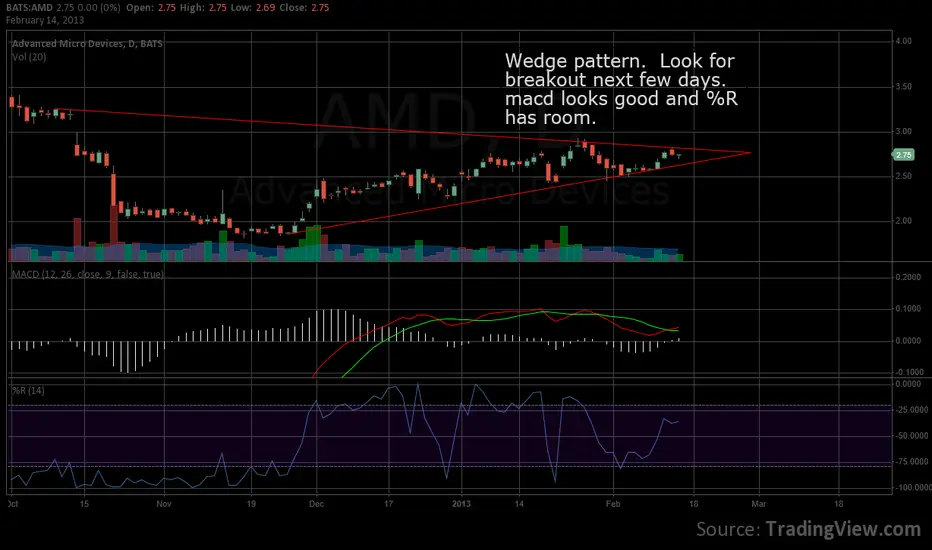Click the -50.0000 %R axis value
The image size is (932, 550).
coord(911,436)
